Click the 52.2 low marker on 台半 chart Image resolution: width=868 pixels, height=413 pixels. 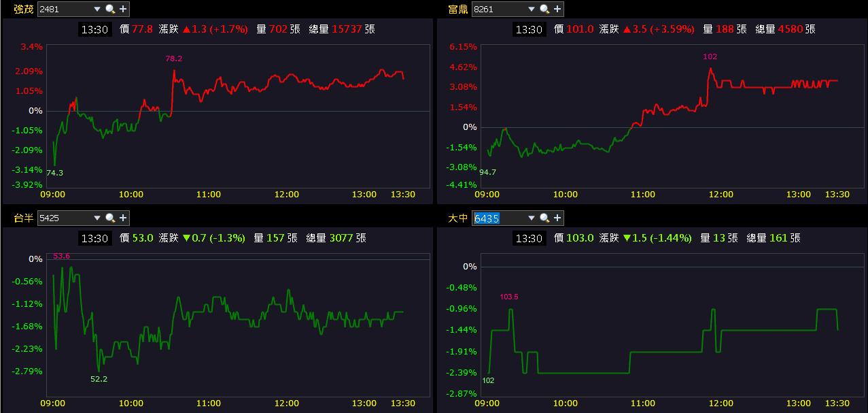(x=99, y=379)
